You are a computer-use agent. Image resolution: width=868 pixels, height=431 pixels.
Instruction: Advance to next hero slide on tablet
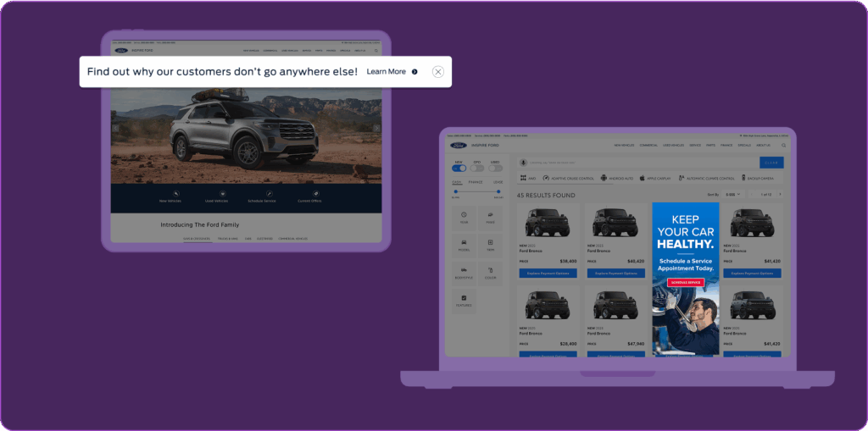(376, 129)
